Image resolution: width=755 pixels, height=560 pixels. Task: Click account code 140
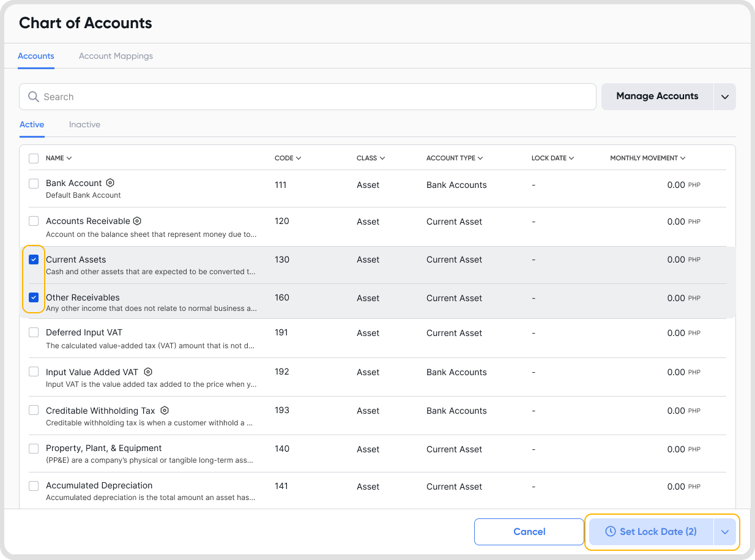[282, 449]
